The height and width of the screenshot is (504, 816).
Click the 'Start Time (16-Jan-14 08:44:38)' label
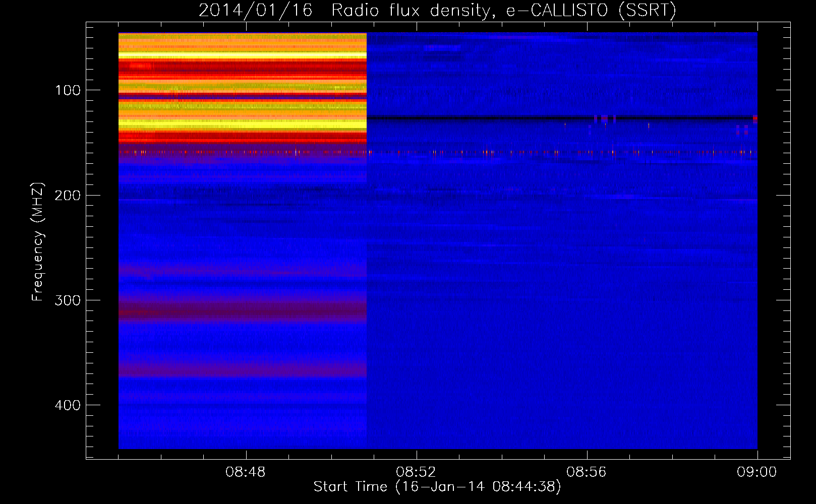coord(437,487)
